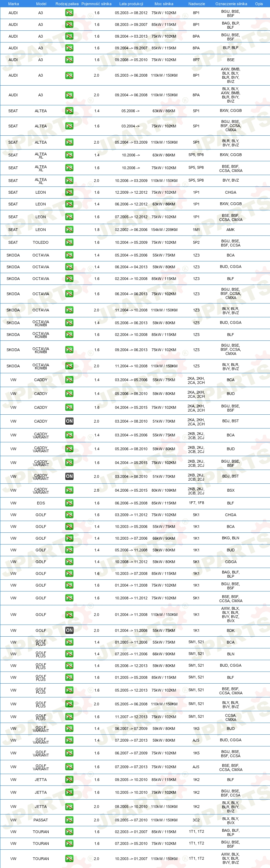Click the petrol icon in Golf 5K1 CGGA row
The width and height of the screenshot is (270, 868).
tap(69, 561)
